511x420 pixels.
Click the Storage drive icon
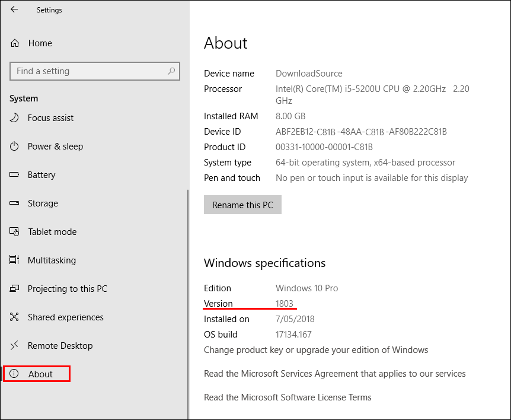pos(14,203)
